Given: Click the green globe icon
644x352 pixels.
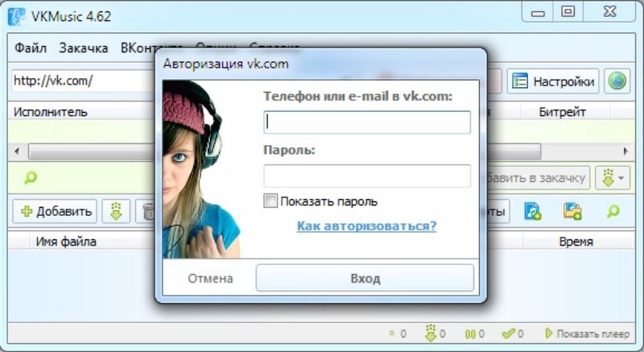Looking at the screenshot, I should (617, 81).
